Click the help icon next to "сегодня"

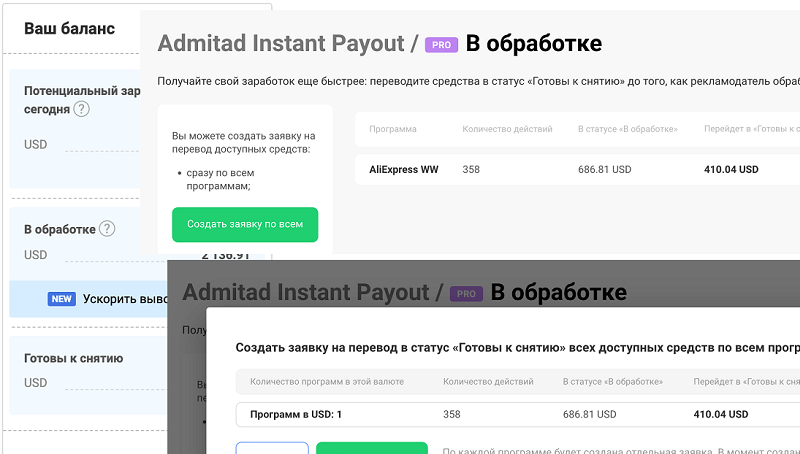pyautogui.click(x=81, y=109)
